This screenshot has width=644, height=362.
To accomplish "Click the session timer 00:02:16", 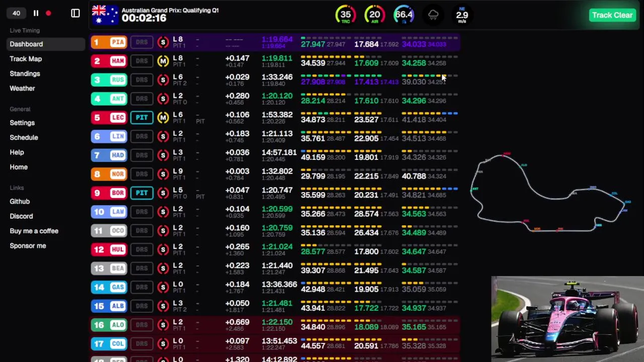I will click(x=144, y=19).
